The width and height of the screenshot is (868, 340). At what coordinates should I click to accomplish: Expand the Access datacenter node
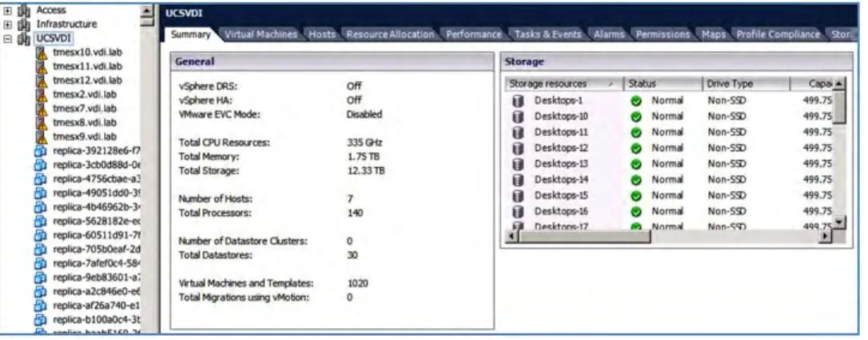point(8,10)
